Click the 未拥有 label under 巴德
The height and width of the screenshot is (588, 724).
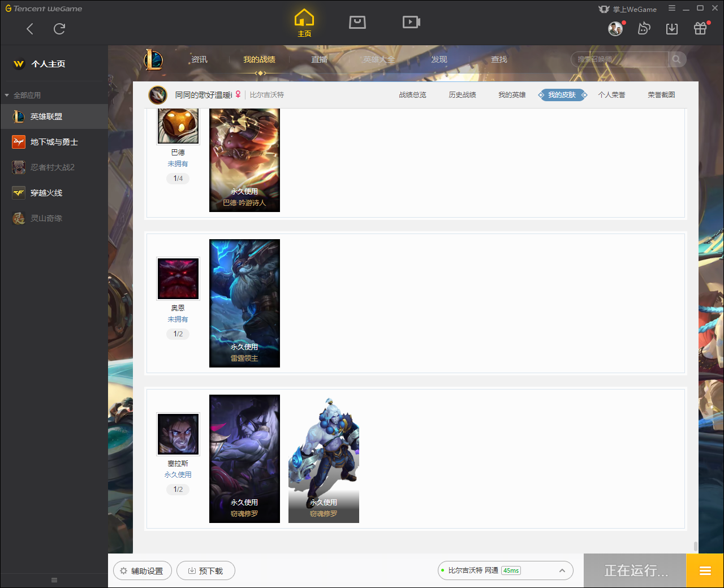[178, 164]
